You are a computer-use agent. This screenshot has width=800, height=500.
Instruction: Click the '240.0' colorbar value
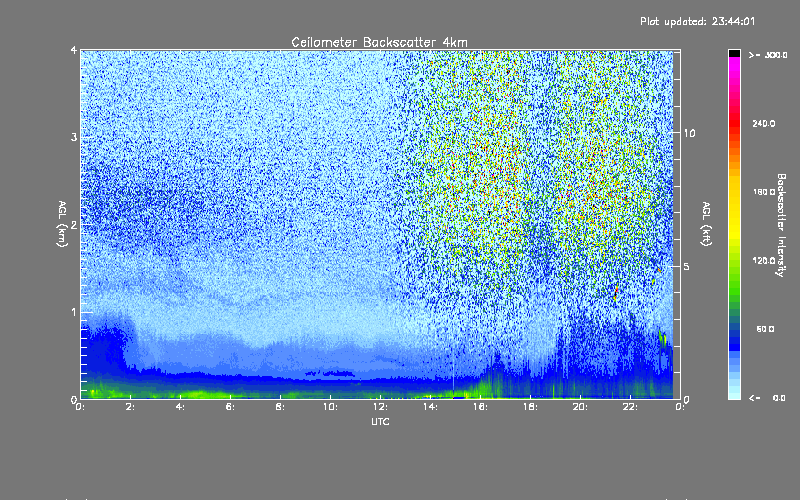tap(763, 123)
